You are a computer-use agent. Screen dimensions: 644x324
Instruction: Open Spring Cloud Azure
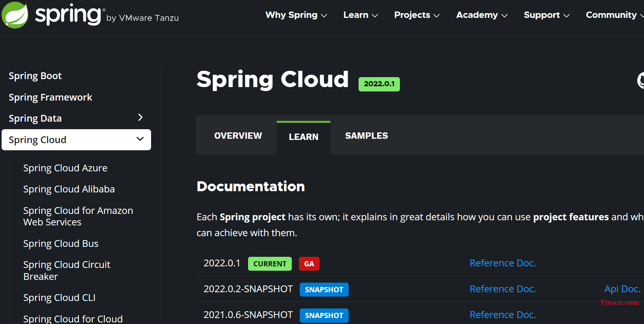(x=65, y=168)
